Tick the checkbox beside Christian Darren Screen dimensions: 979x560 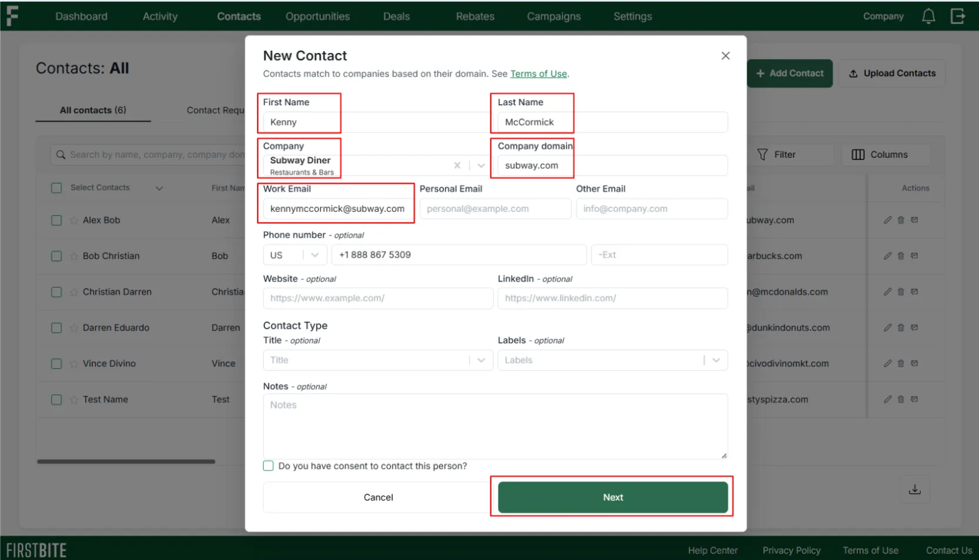point(56,292)
